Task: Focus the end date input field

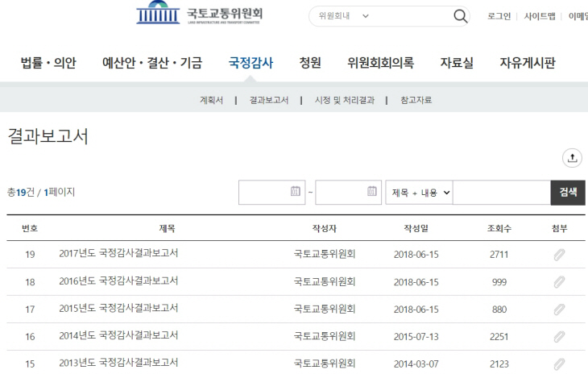Action: click(x=349, y=193)
